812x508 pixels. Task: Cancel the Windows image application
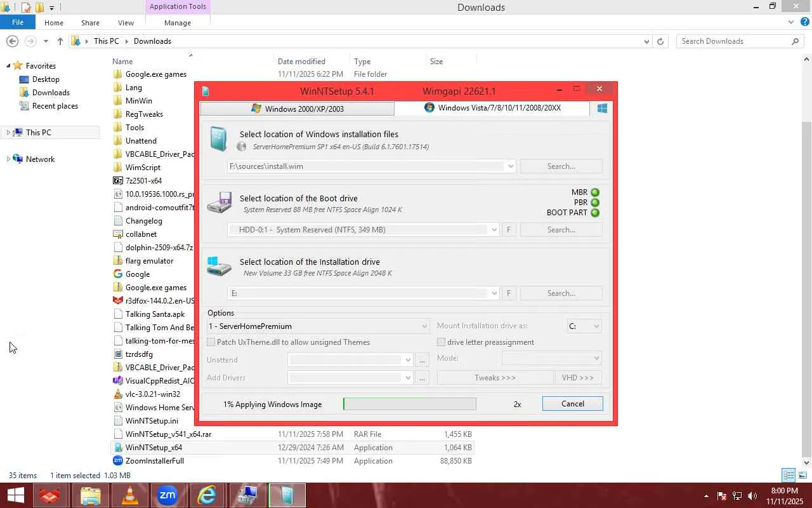point(573,404)
